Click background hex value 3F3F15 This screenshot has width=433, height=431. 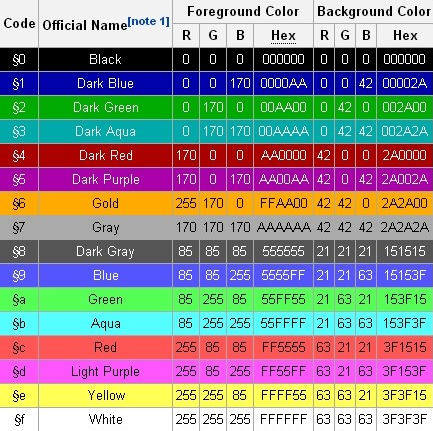coord(405,395)
